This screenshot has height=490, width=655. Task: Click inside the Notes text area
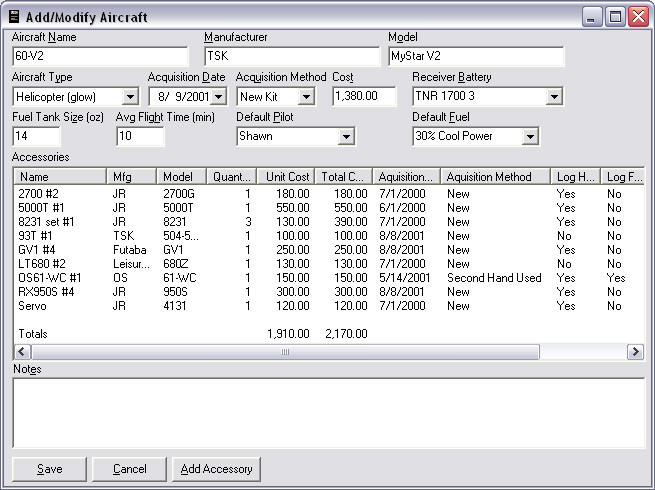(327, 412)
